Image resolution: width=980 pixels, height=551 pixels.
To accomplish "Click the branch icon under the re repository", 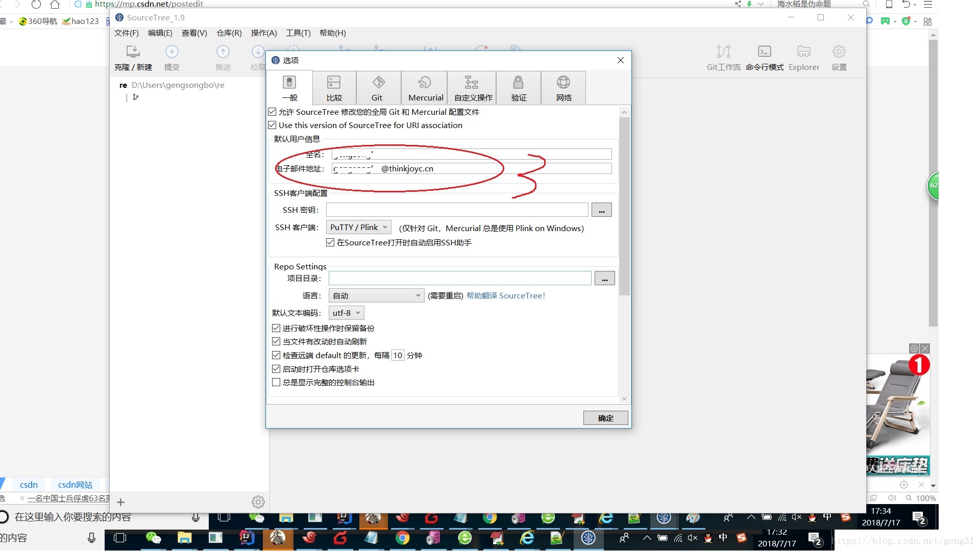I will 135,97.
